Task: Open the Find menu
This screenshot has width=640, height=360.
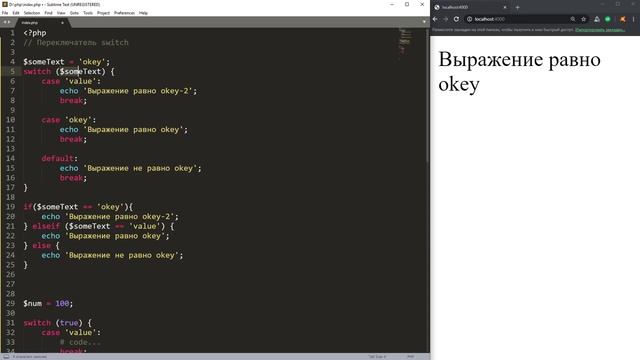Action: point(49,13)
